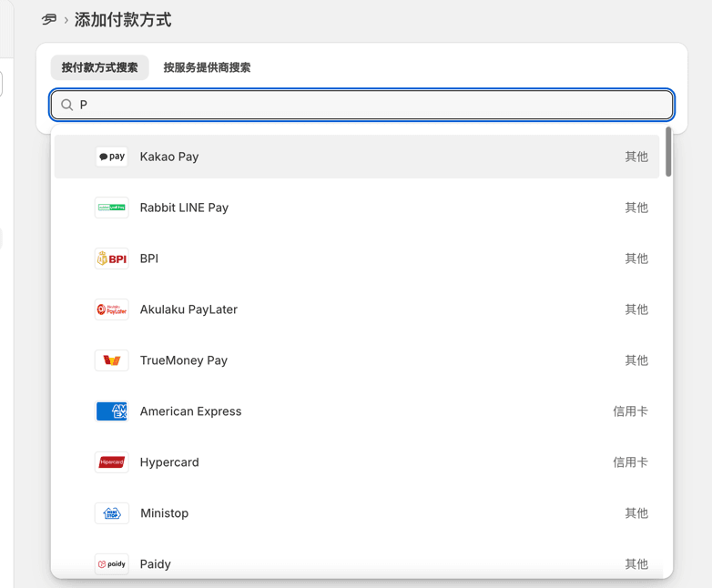Select TrueMoney Pay in the dropdown
712x588 pixels.
[x=356, y=360]
